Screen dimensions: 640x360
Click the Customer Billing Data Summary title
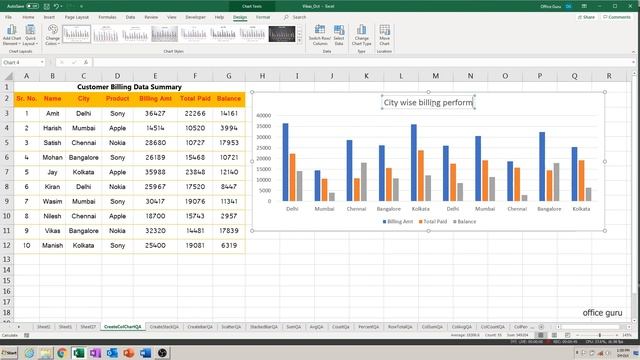coord(129,87)
